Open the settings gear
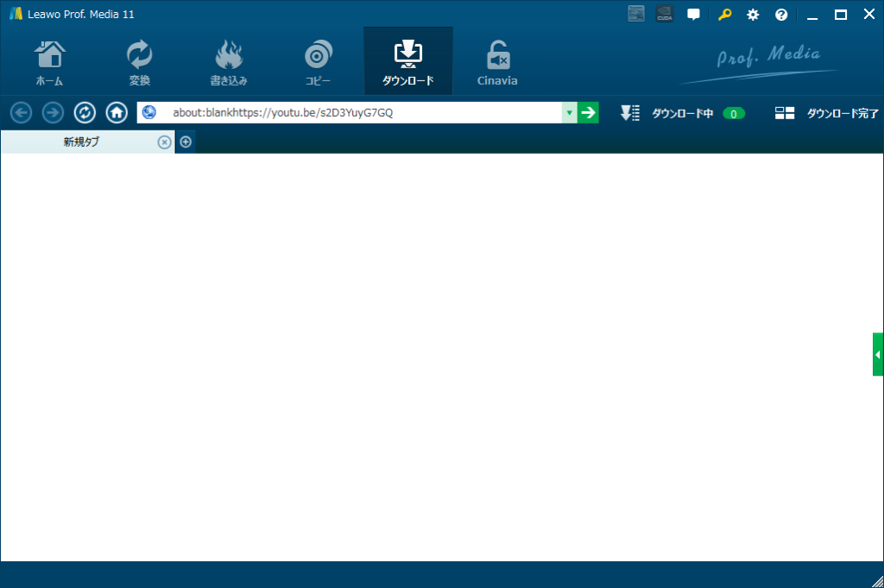The image size is (884, 588). (753, 15)
